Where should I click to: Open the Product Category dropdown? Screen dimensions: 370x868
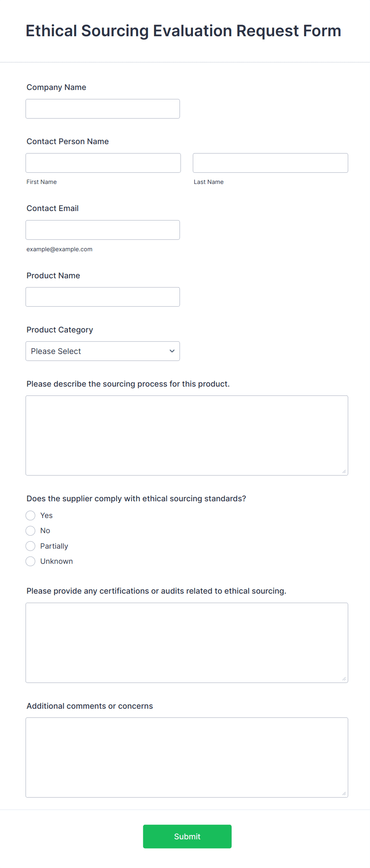pyautogui.click(x=103, y=351)
